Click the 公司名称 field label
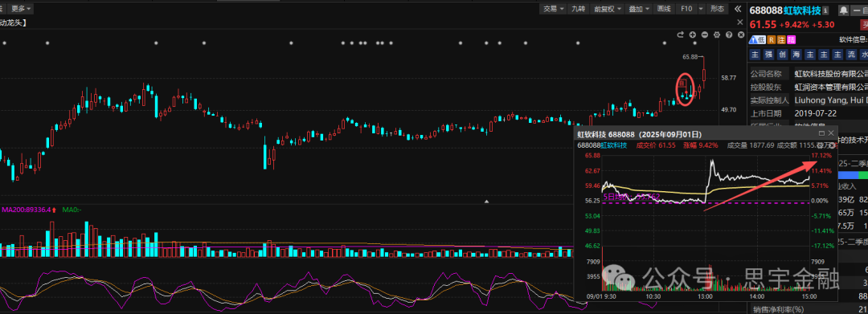This screenshot has height=314, width=868. pyautogui.click(x=766, y=74)
